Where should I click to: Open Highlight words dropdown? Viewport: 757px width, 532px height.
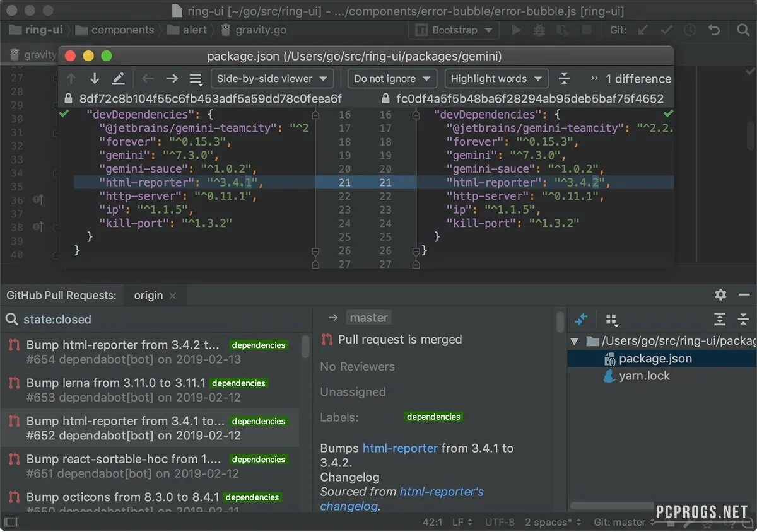point(496,79)
